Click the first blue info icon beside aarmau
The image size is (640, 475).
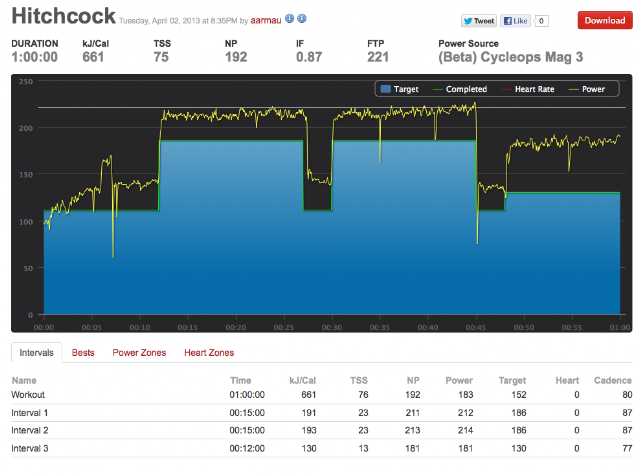[289, 18]
